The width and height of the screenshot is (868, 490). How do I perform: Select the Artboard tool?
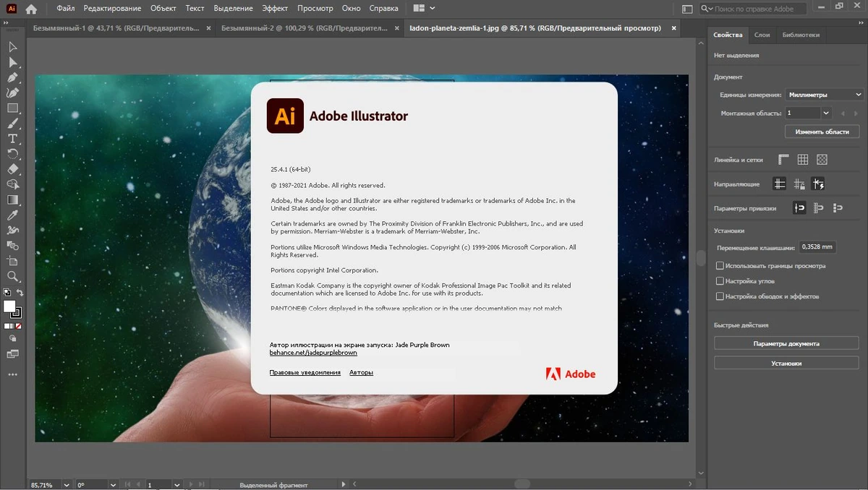[x=12, y=261]
